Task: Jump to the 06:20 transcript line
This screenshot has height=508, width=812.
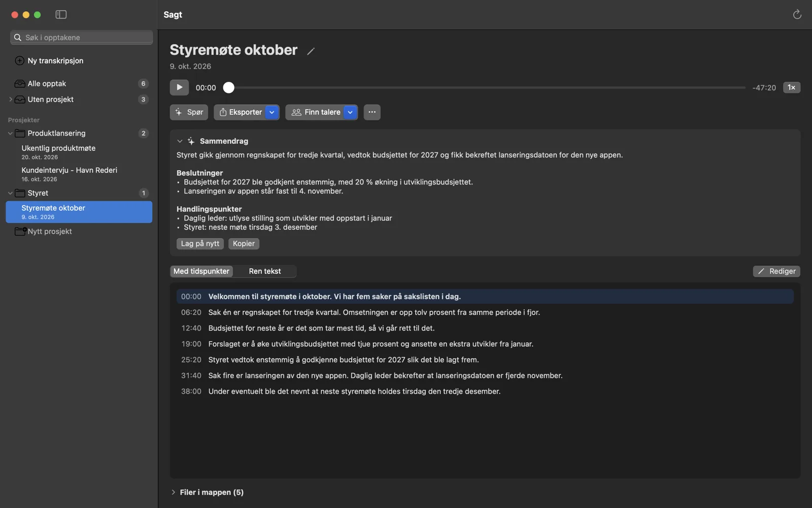Action: tap(485, 312)
